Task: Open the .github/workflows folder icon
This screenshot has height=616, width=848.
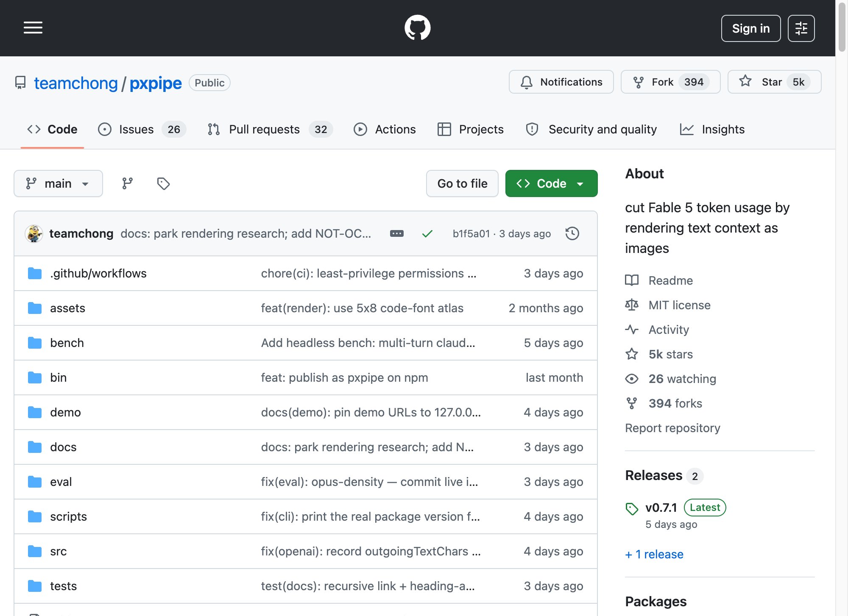Action: [35, 273]
